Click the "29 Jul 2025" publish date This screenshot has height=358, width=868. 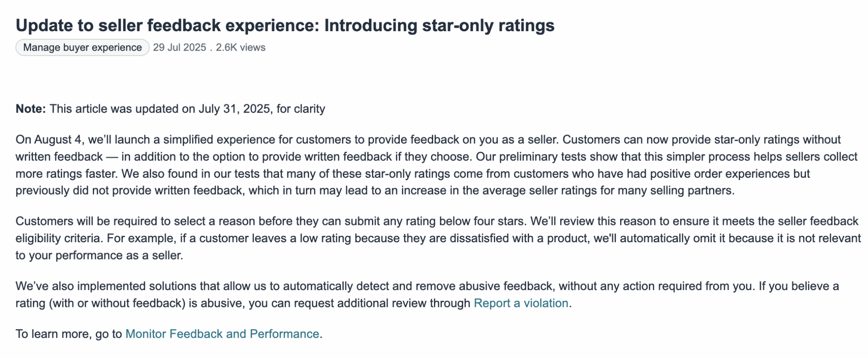179,47
